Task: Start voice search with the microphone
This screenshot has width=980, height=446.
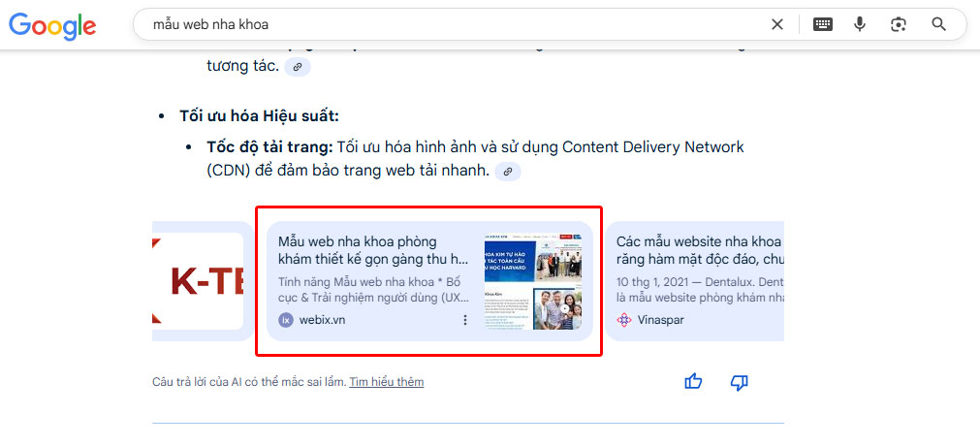Action: (860, 24)
